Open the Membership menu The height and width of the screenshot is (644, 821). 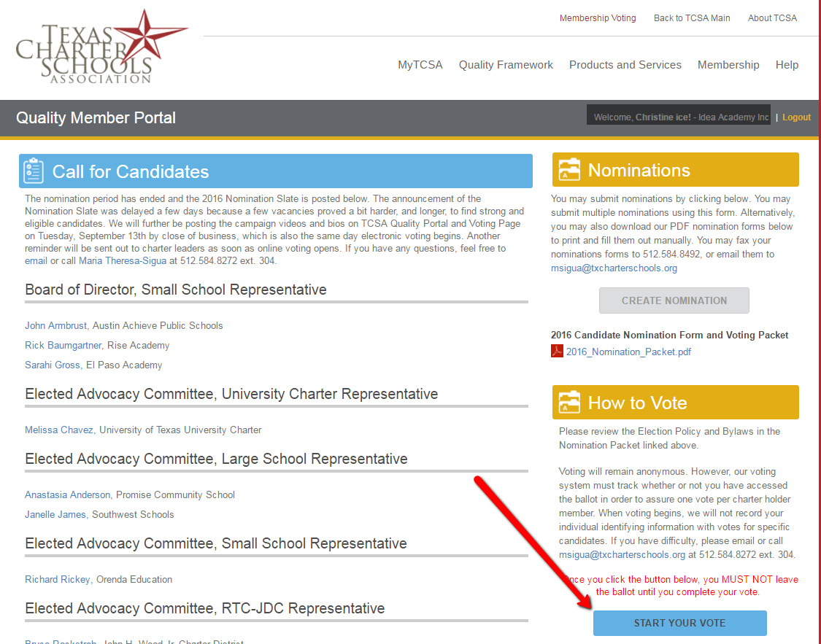[x=728, y=65]
